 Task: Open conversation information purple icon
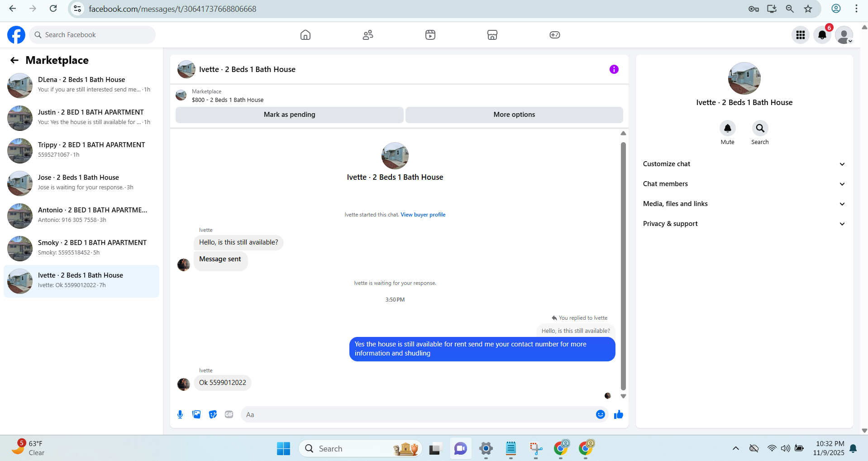[614, 69]
